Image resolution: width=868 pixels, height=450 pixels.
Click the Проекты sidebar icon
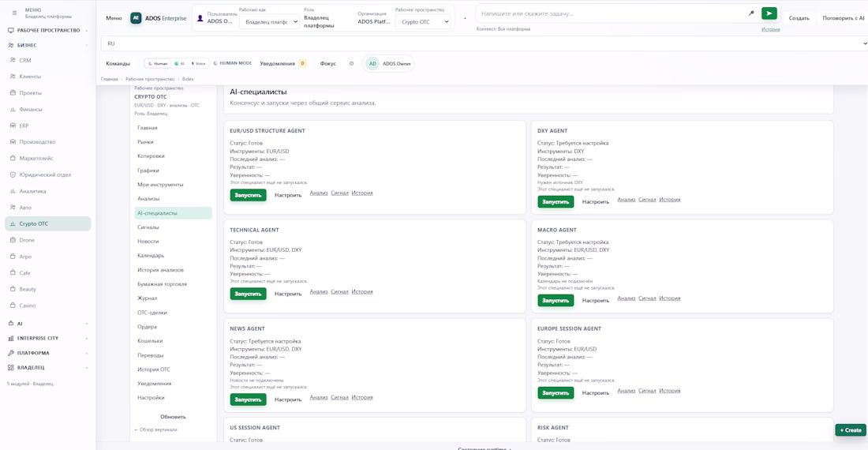(13, 93)
